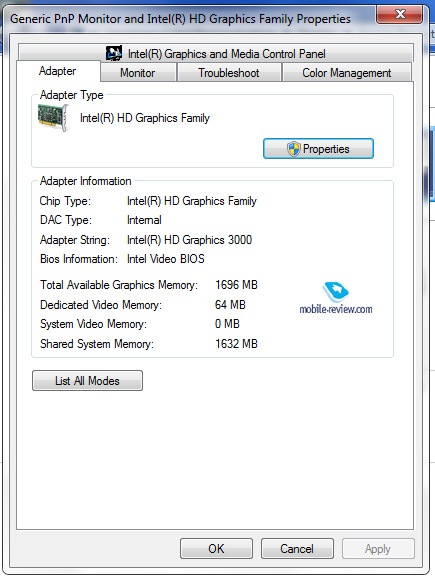Click the value "1632 MB"
The image size is (435, 579).
pyautogui.click(x=236, y=344)
